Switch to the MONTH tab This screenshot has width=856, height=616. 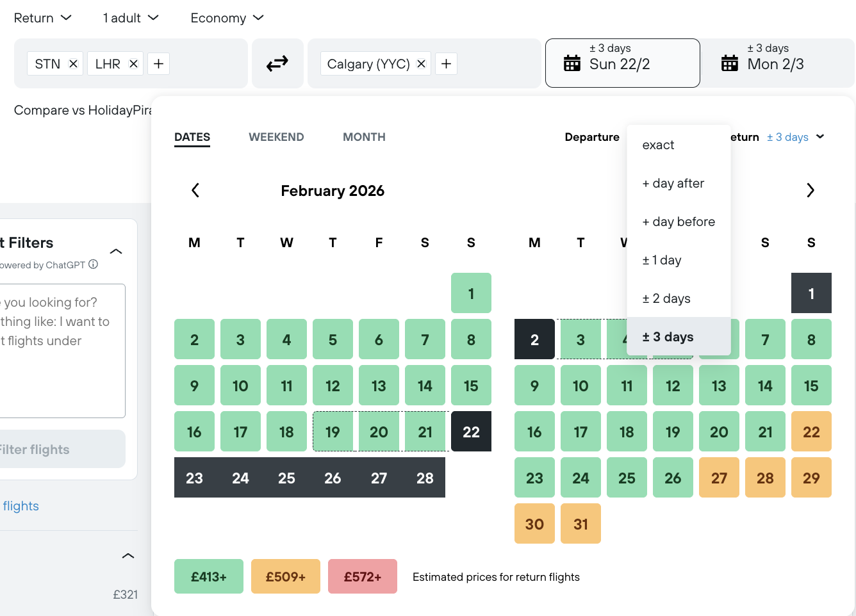(364, 137)
